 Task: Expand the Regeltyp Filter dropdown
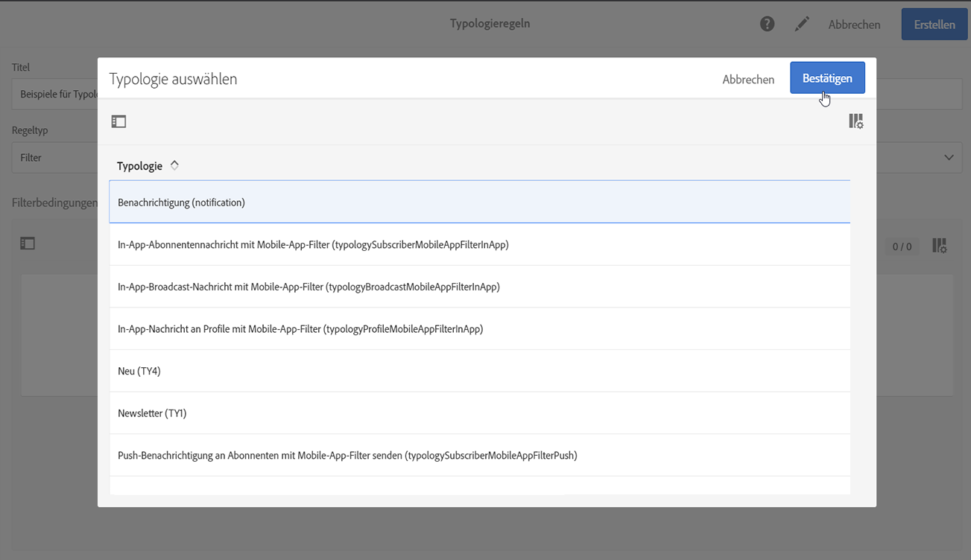coord(949,158)
